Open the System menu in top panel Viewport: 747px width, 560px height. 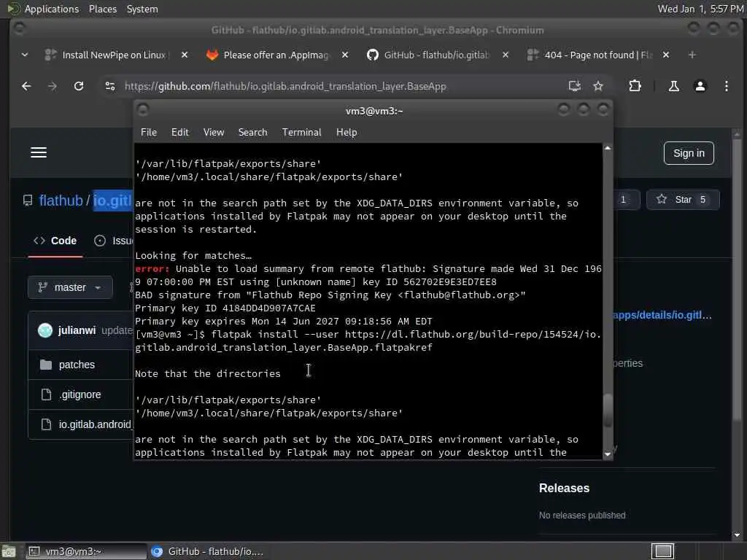coord(142,9)
